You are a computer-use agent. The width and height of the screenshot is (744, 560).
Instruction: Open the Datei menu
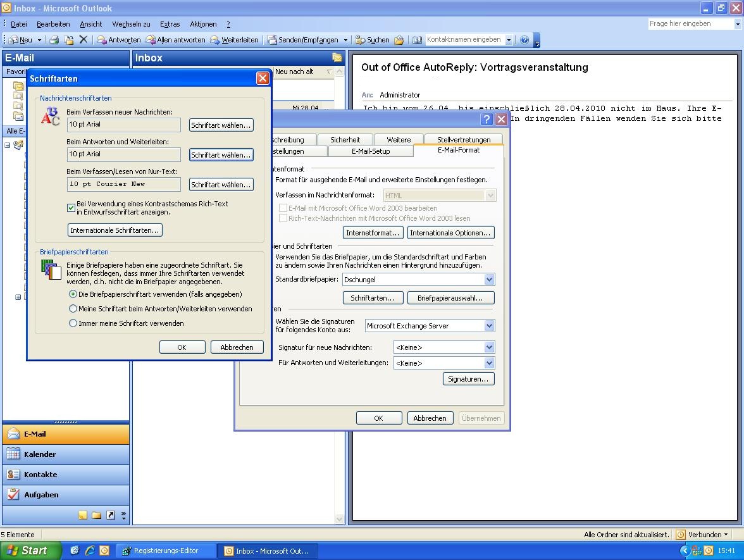[x=19, y=24]
